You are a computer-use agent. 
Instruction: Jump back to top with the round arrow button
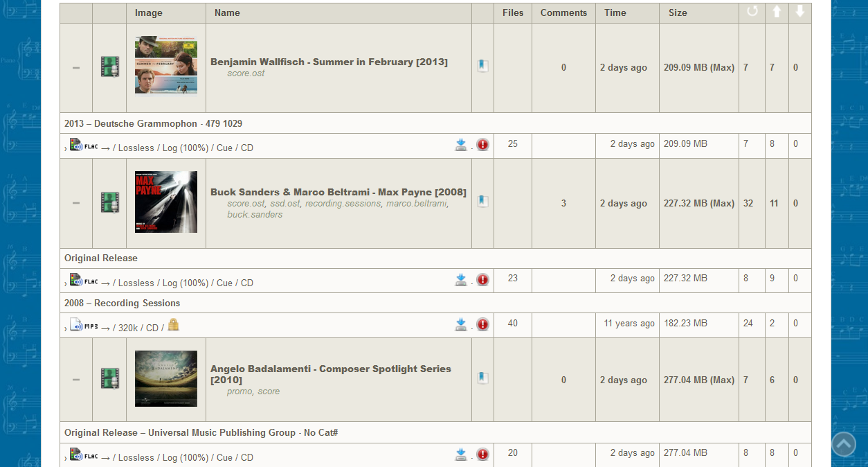click(844, 444)
